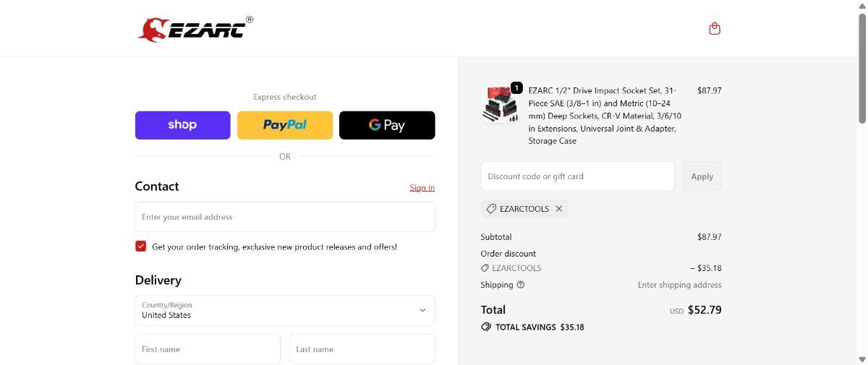Image resolution: width=868 pixels, height=365 pixels.
Task: Remove the EZARCTOOLS discount code
Action: coord(558,209)
